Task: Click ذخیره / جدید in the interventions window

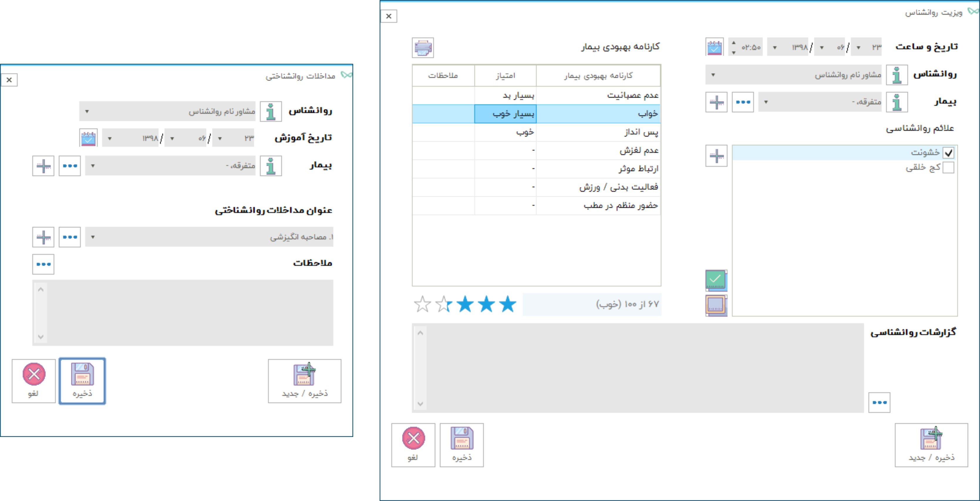Action: pos(304,381)
